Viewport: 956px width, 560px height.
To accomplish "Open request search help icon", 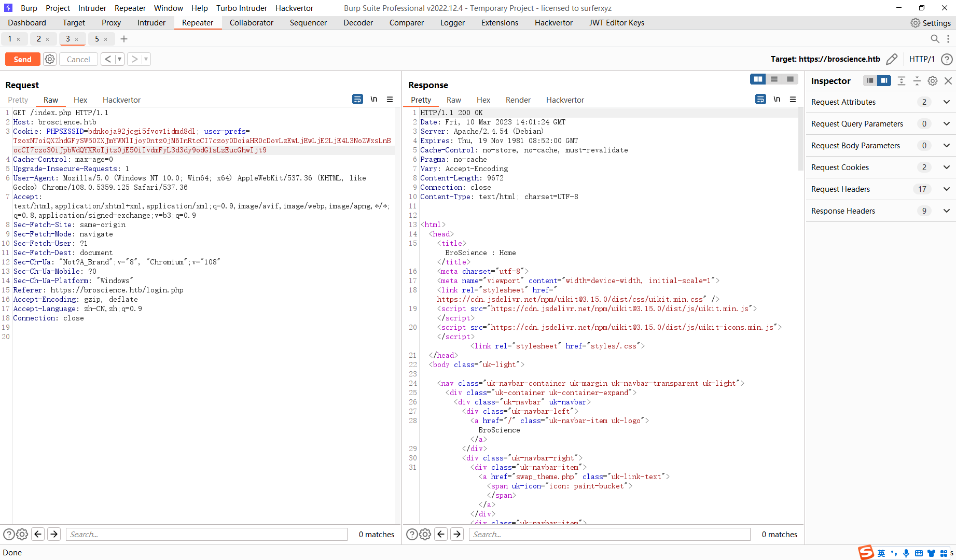I will point(9,535).
